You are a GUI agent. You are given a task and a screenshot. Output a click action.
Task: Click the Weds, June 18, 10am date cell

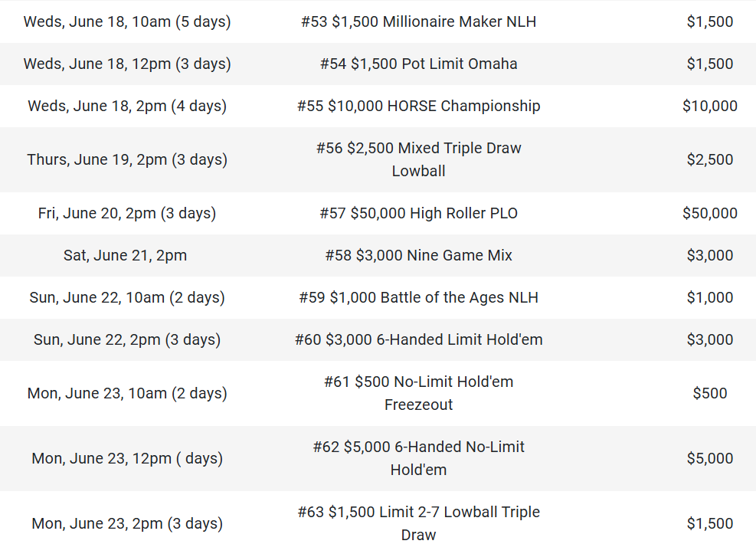127,21
